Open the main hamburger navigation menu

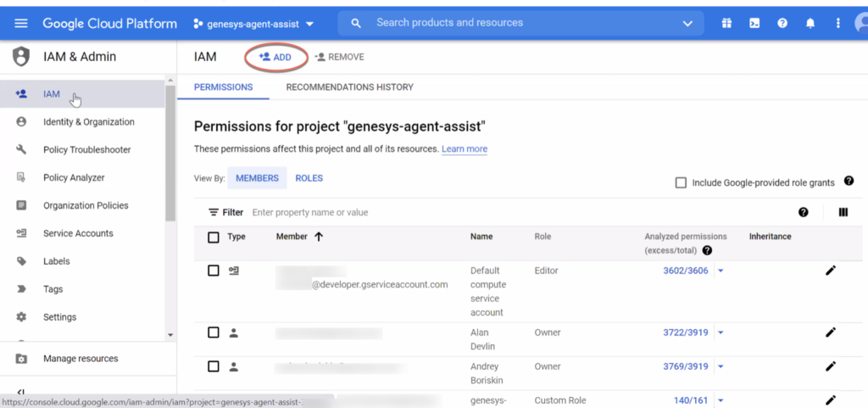click(21, 23)
